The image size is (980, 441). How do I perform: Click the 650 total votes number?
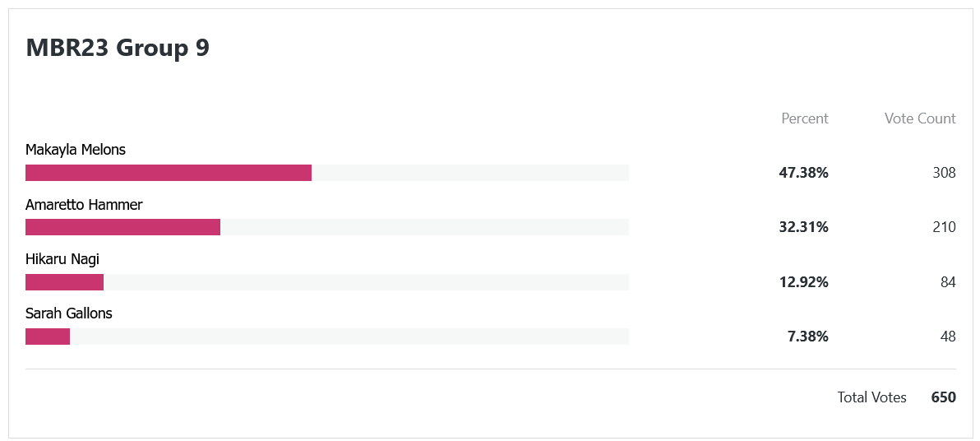coord(943,397)
